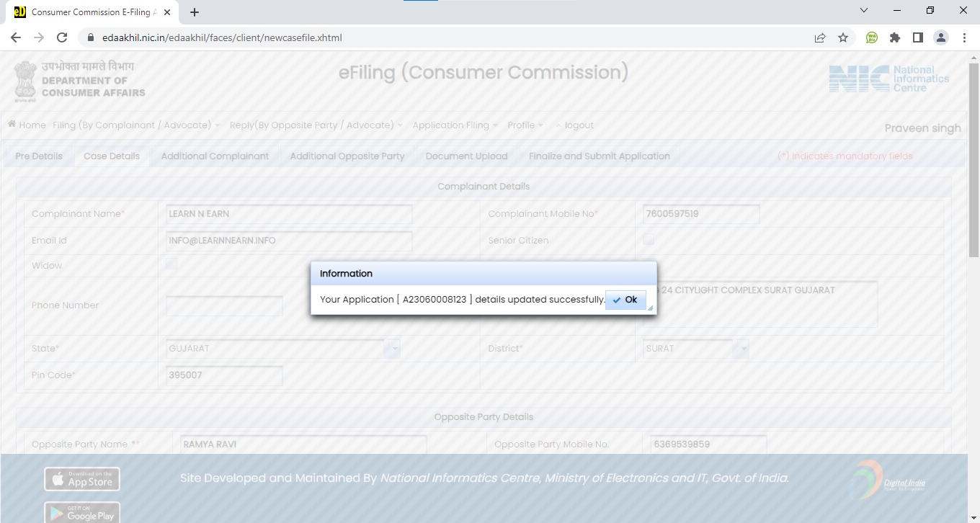Viewport: 980px width, 523px height.
Task: Open the Application Filing menu
Action: point(455,125)
